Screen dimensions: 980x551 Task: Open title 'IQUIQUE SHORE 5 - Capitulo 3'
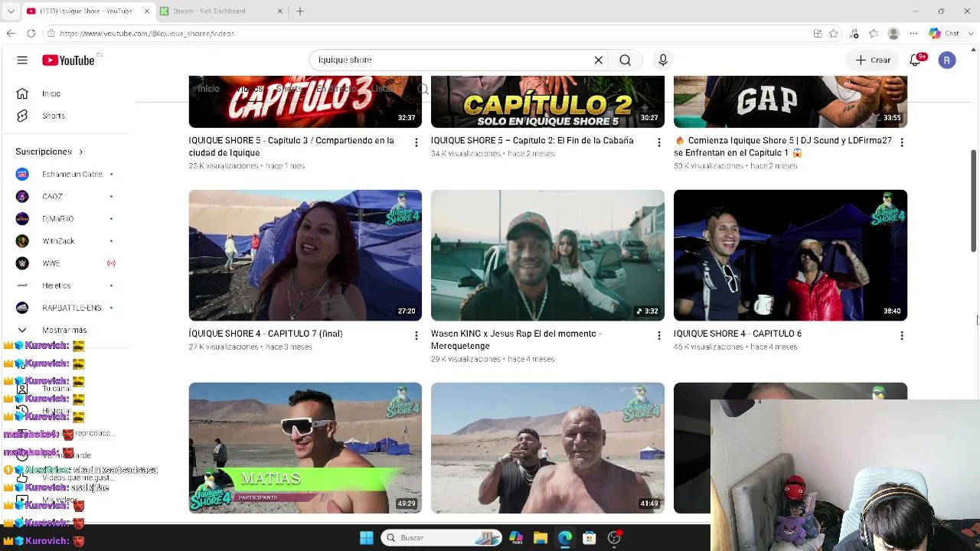tap(291, 146)
